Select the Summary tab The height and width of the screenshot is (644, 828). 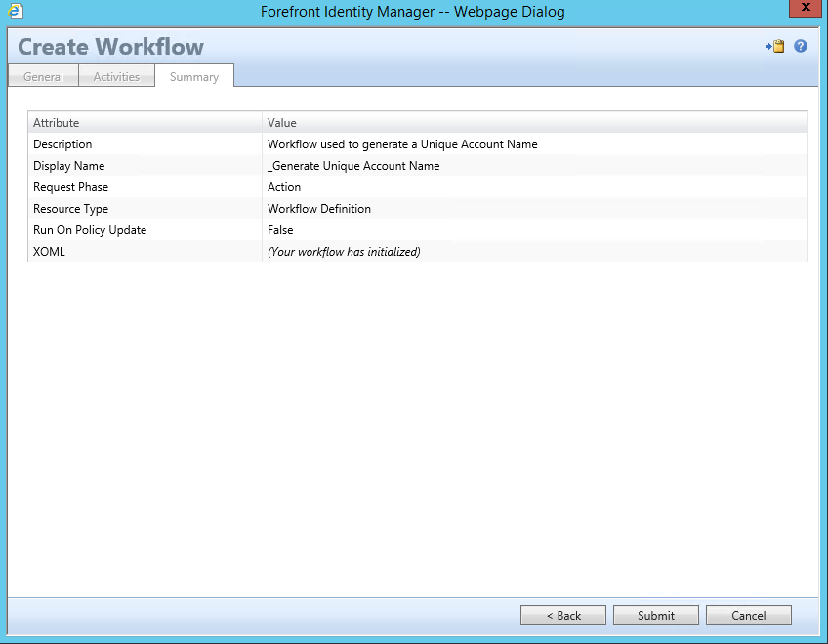point(194,76)
